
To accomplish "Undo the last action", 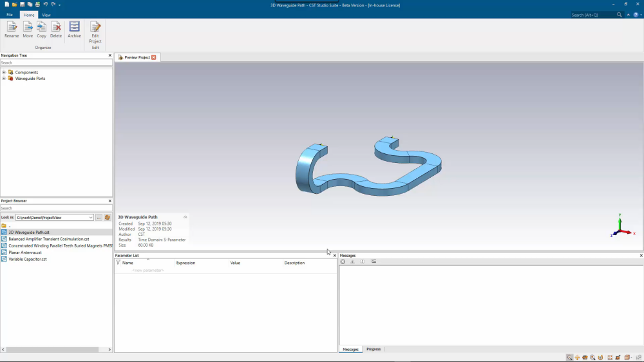I will click(x=46, y=5).
